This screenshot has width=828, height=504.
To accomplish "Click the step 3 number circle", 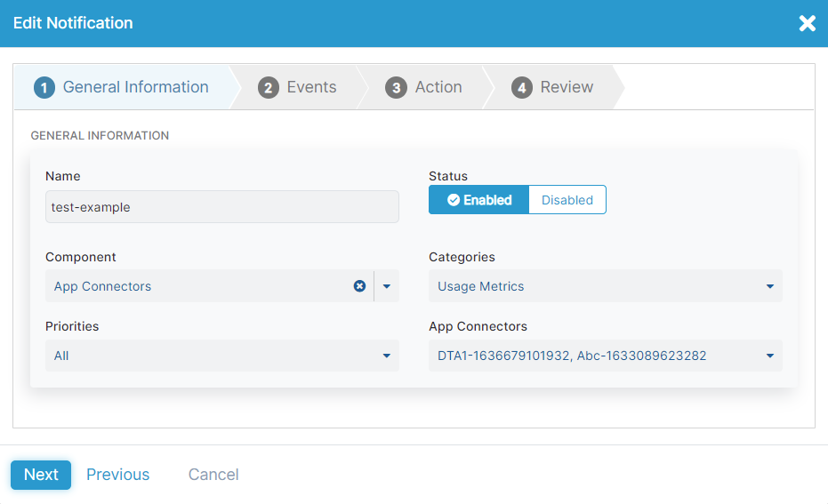I will (x=396, y=87).
